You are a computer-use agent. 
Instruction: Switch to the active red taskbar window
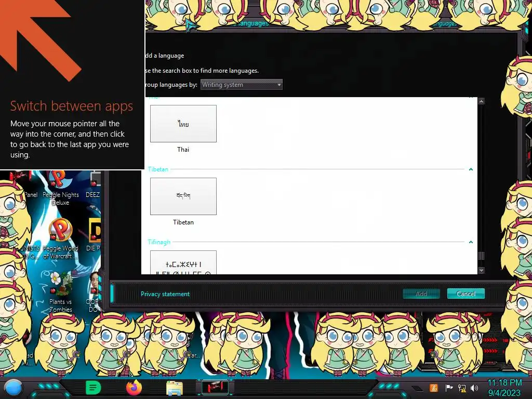(215, 388)
